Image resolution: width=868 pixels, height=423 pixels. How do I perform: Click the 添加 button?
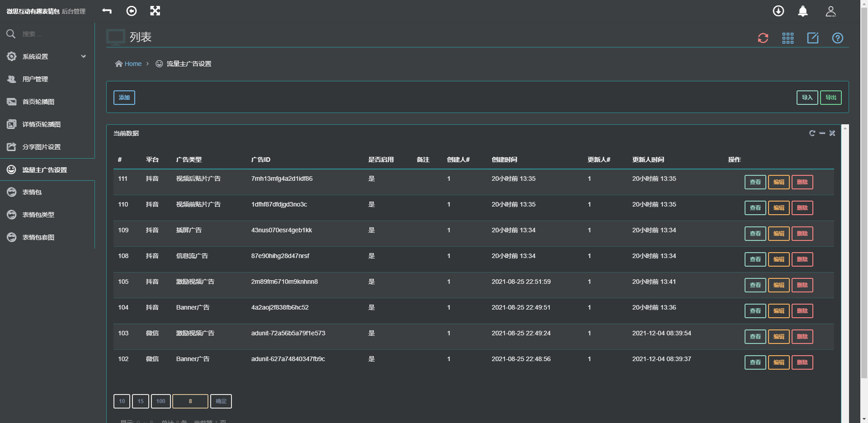pos(124,98)
